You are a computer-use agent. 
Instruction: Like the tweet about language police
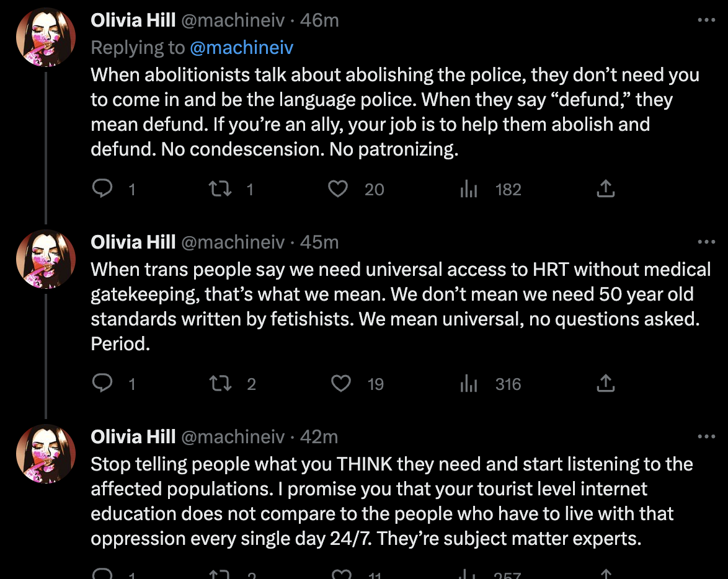338,189
